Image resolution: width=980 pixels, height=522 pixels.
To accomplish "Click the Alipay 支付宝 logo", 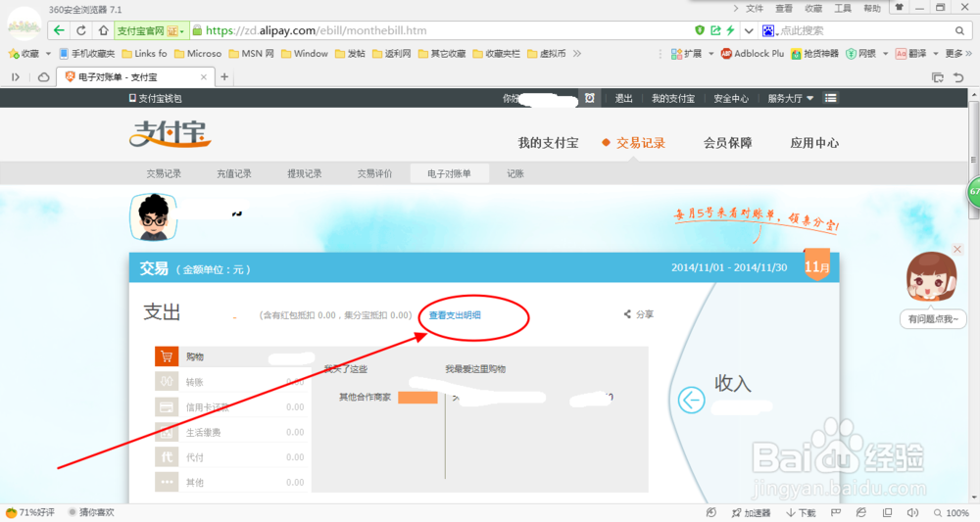I will (170, 133).
